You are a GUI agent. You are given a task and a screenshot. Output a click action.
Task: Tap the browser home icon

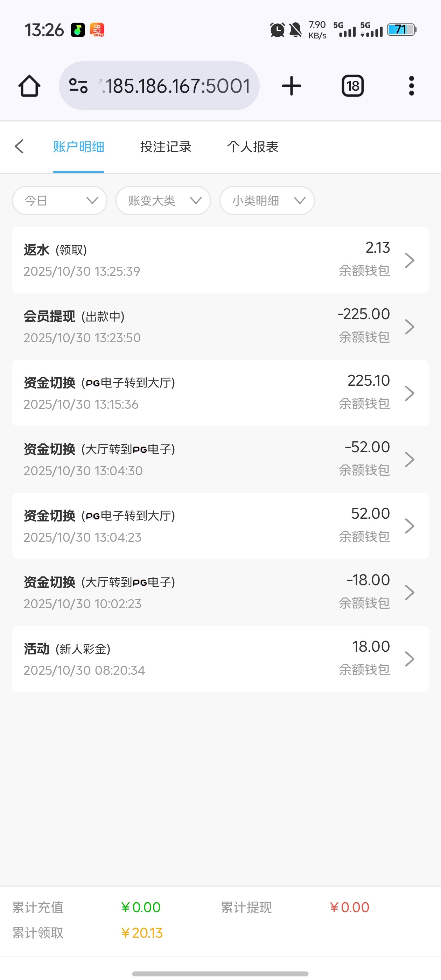tap(29, 86)
